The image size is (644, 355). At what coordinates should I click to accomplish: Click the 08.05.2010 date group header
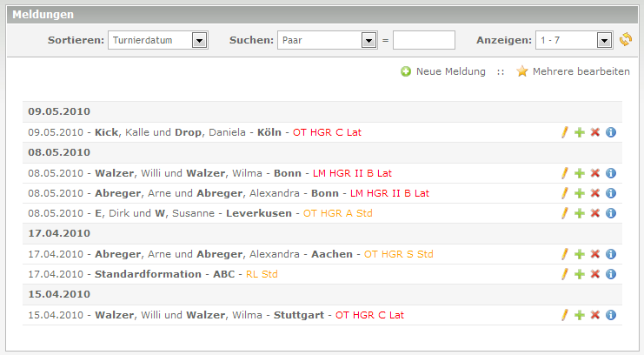pos(54,152)
